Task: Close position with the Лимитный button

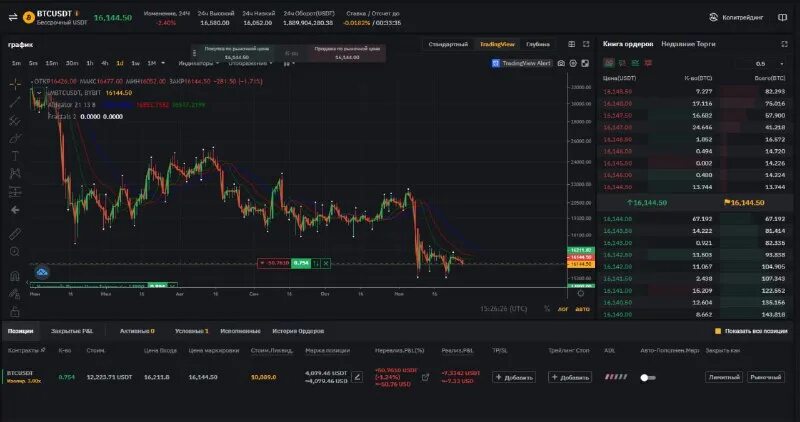Action: (724, 377)
